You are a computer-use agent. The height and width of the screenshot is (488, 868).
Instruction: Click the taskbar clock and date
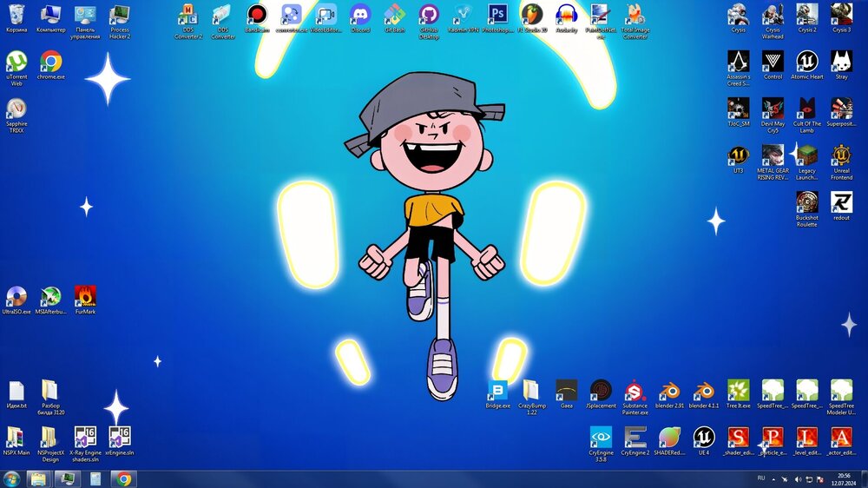click(x=845, y=478)
